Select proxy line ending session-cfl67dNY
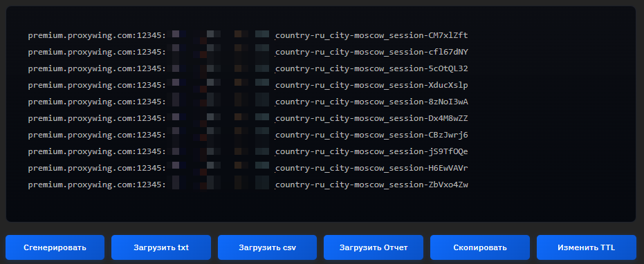644x264 pixels. [x=248, y=52]
